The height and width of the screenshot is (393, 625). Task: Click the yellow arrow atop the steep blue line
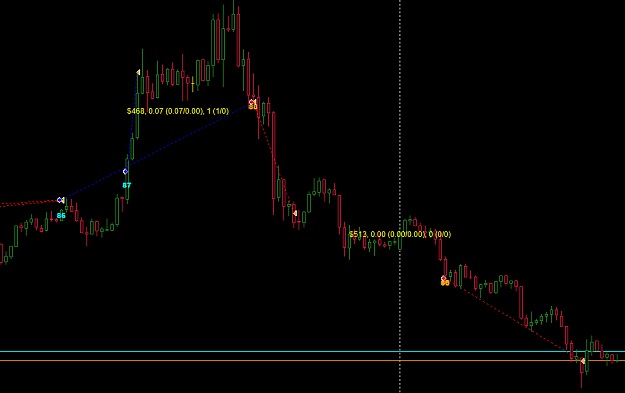[x=138, y=72]
